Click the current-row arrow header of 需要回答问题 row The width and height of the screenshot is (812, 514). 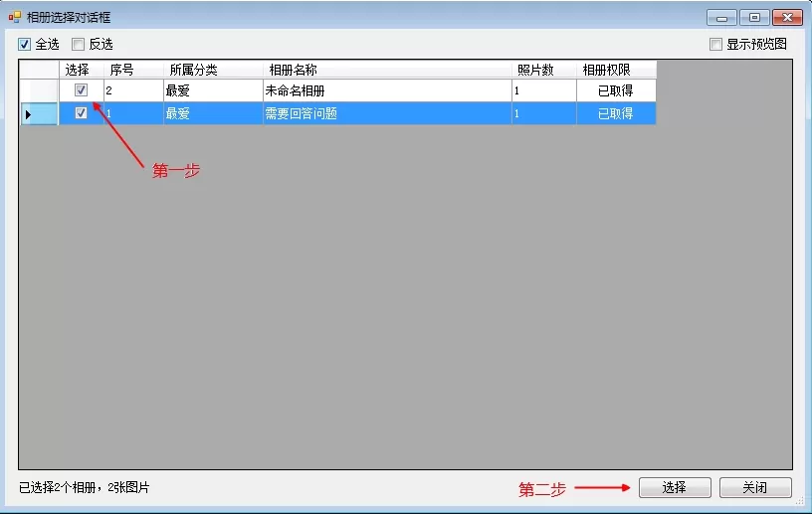(x=39, y=113)
